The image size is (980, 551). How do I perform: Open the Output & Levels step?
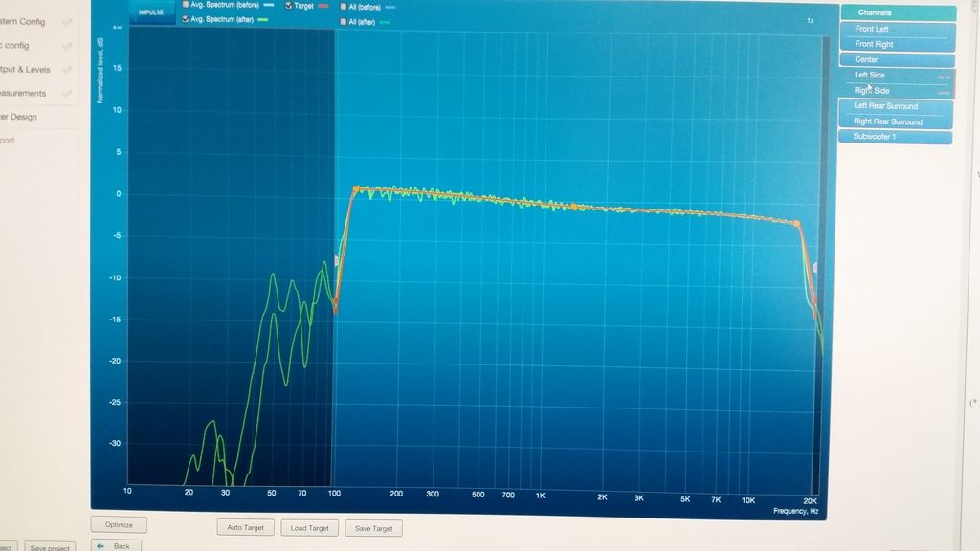(x=25, y=69)
